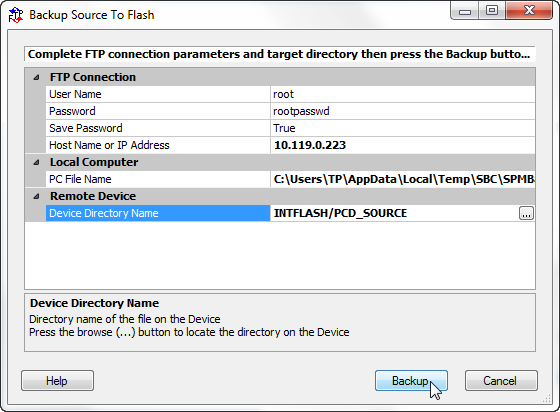Open Help for this dialog

[x=57, y=381]
